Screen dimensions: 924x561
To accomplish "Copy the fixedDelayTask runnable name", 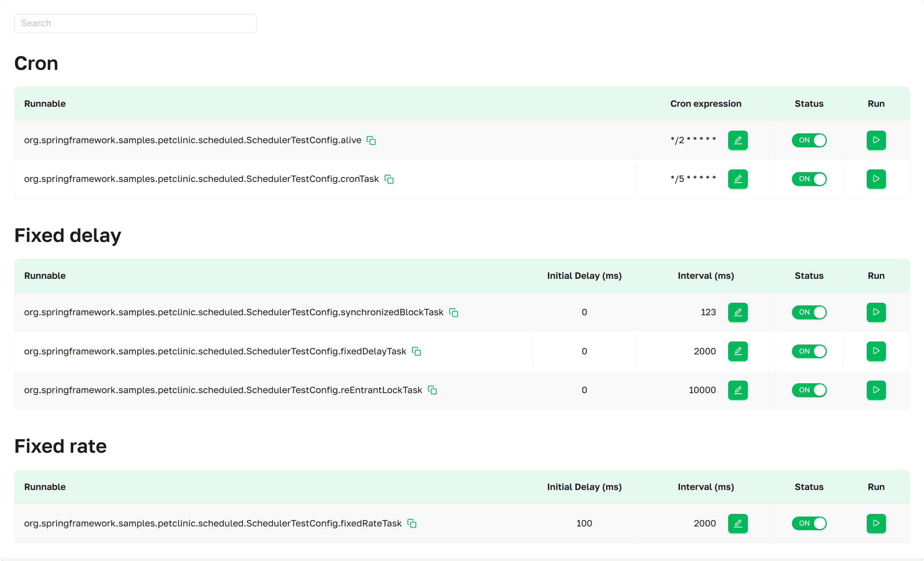I will pyautogui.click(x=416, y=352).
